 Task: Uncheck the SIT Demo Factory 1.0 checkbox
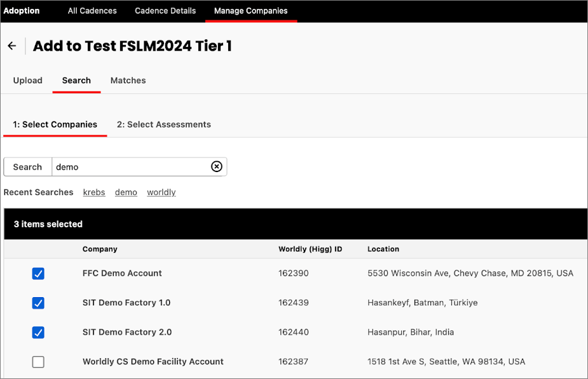tap(38, 303)
